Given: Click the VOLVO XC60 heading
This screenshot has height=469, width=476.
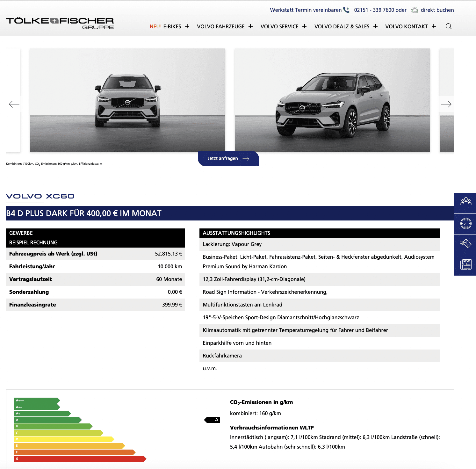Looking at the screenshot, I should point(40,196).
